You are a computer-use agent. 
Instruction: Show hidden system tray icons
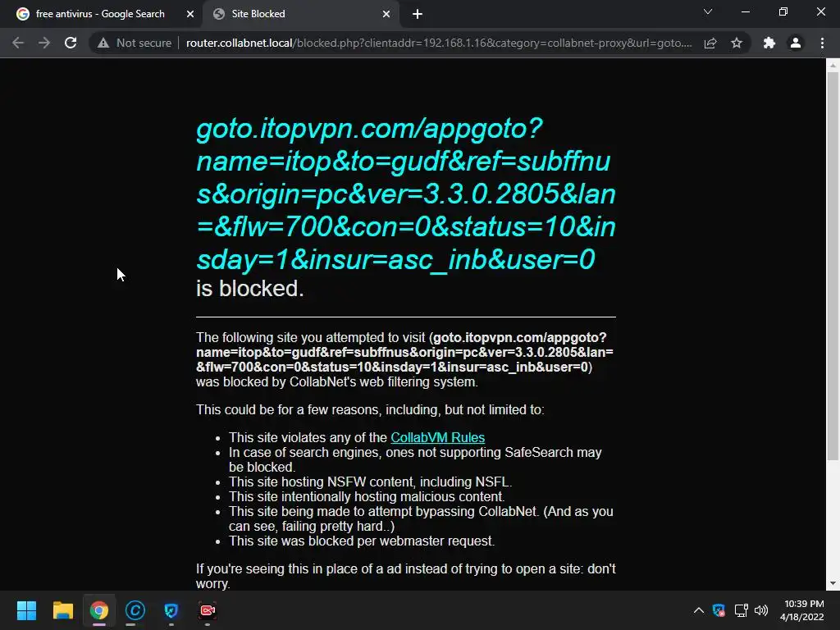(x=699, y=610)
